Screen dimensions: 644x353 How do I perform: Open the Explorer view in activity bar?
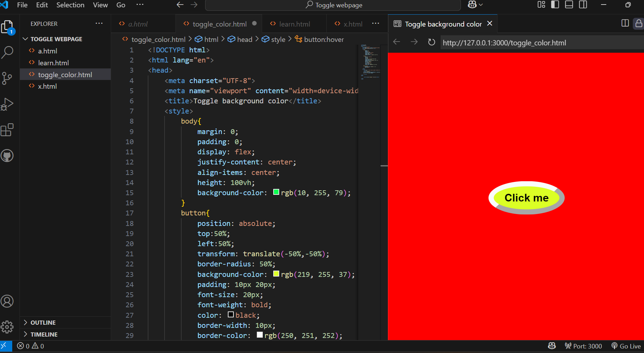(7, 27)
